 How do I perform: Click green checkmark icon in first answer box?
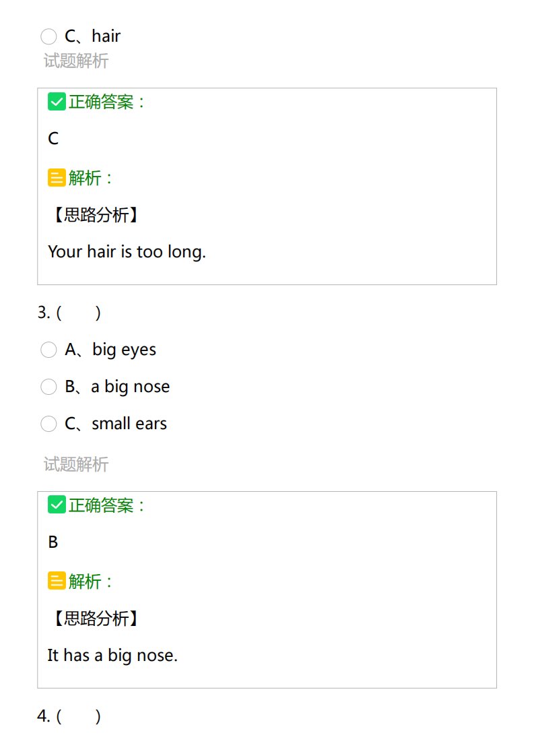coord(57,102)
